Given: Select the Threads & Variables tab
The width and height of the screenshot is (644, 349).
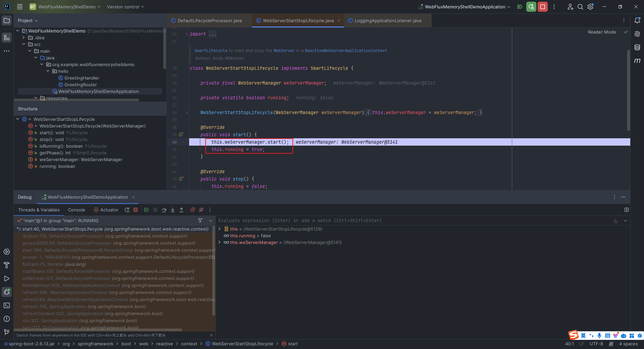Looking at the screenshot, I should (x=39, y=210).
